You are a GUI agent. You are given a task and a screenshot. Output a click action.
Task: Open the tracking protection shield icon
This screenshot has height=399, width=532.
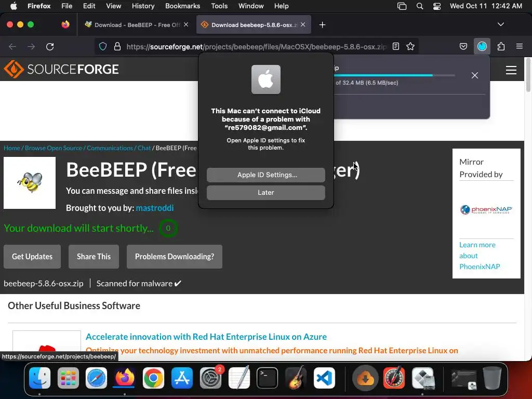point(103,46)
